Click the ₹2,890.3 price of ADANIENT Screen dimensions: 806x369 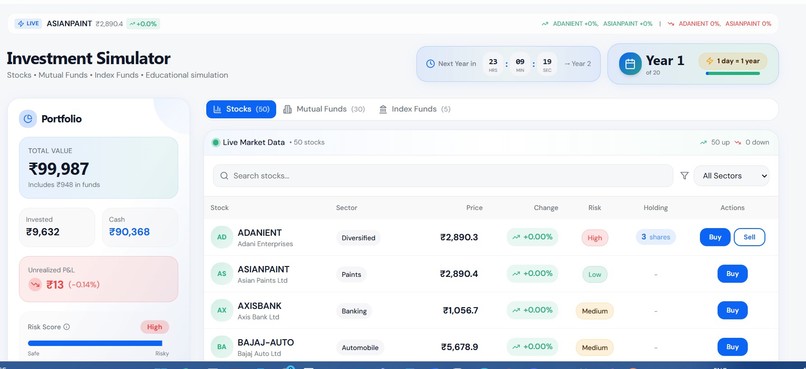click(x=459, y=237)
